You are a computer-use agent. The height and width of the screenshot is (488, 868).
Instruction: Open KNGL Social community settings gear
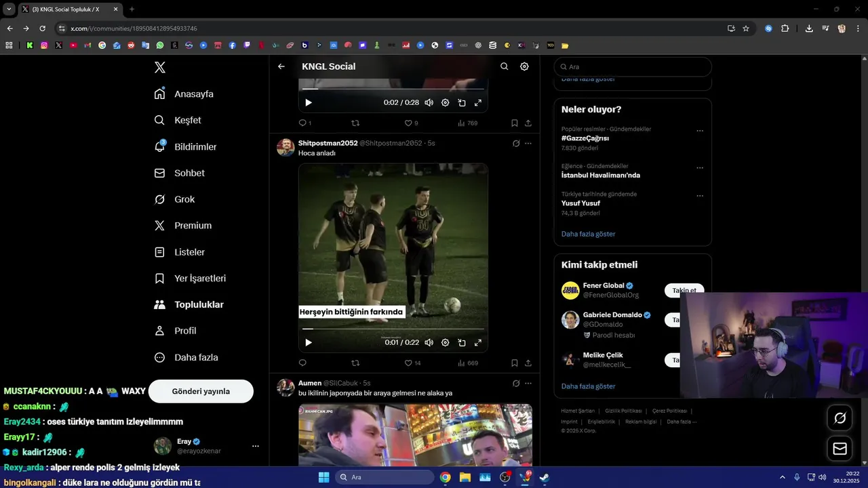[x=524, y=66]
